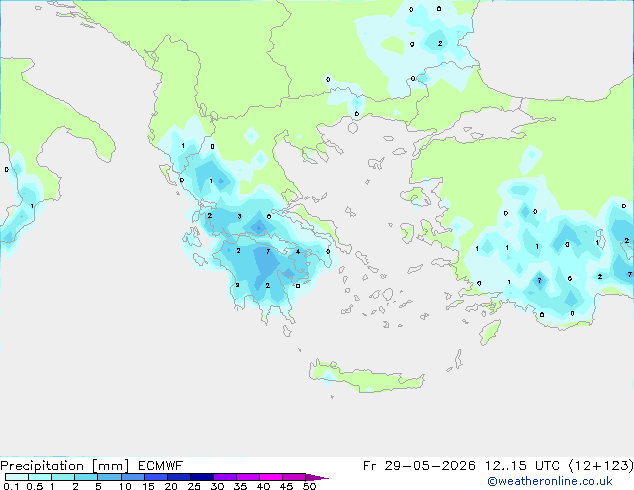
Task: Click the 0.5 legend scale label
Action: (35, 486)
